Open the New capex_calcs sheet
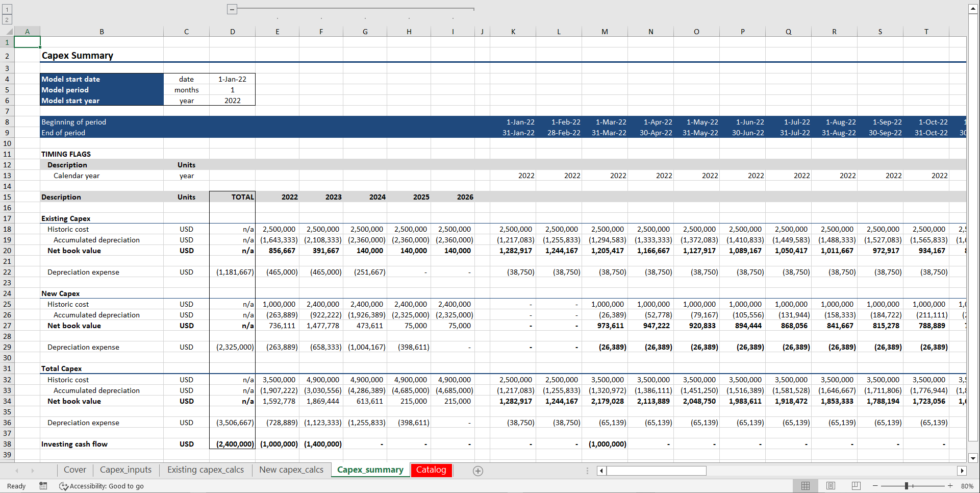 coord(291,470)
